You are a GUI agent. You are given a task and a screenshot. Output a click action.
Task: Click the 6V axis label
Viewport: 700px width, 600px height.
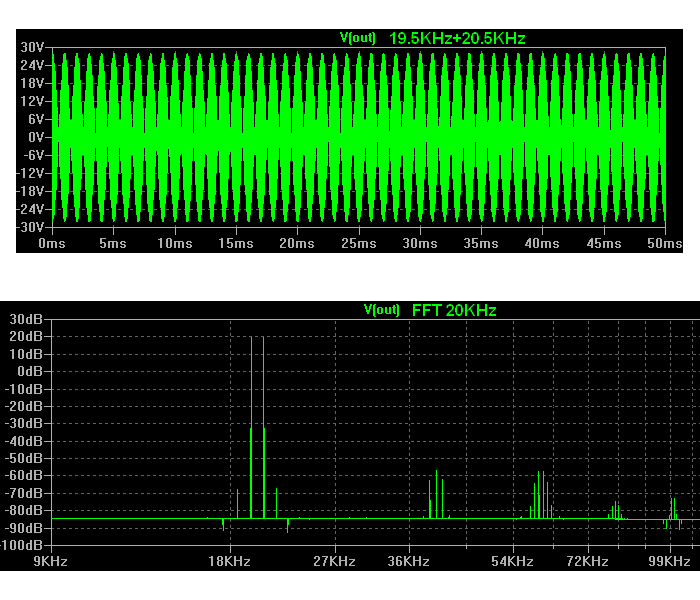click(36, 119)
